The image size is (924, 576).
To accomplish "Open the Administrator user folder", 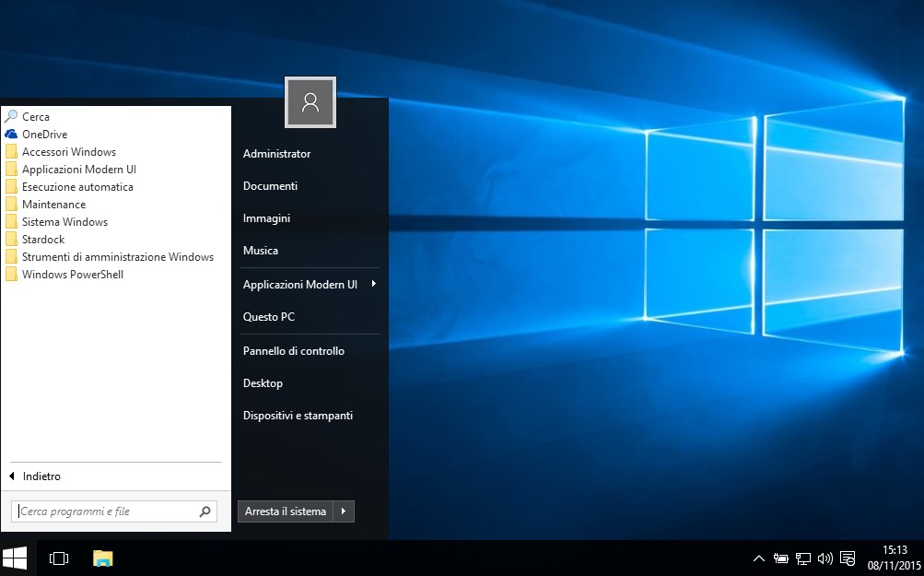I will 276,153.
